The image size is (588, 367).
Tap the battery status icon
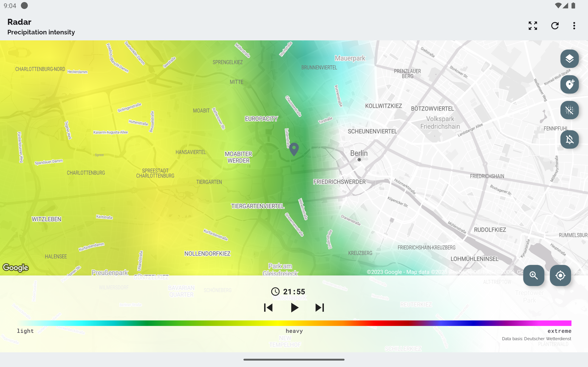(x=574, y=6)
